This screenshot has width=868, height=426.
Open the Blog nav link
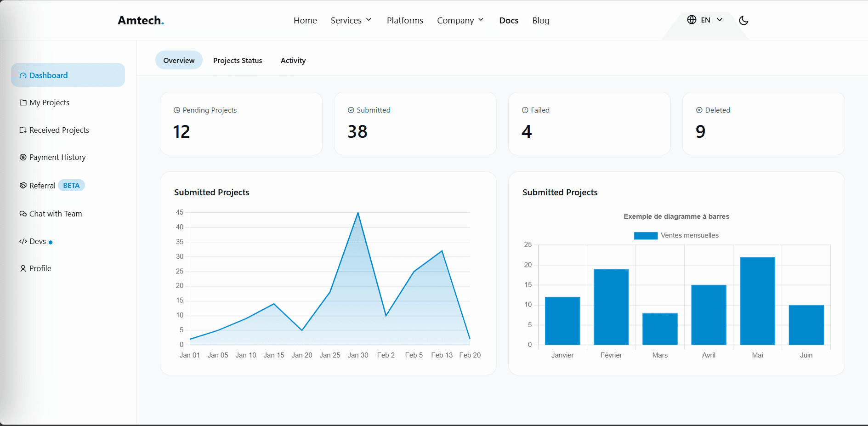tap(541, 20)
